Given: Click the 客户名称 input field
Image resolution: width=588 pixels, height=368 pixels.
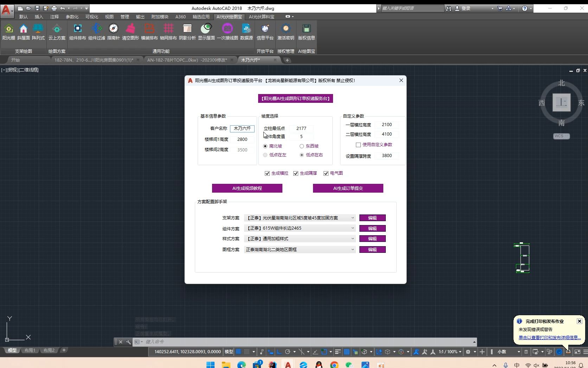Looking at the screenshot, I should click(242, 129).
